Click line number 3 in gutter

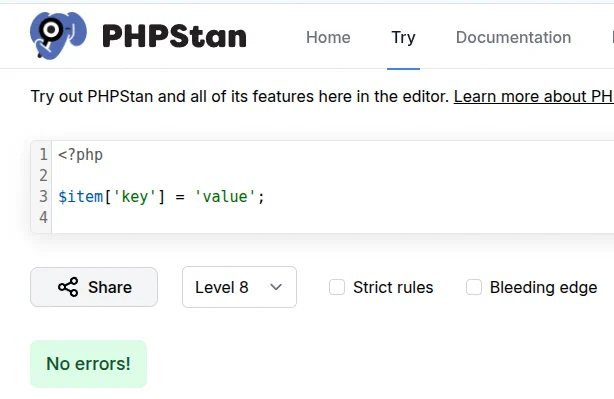43,197
